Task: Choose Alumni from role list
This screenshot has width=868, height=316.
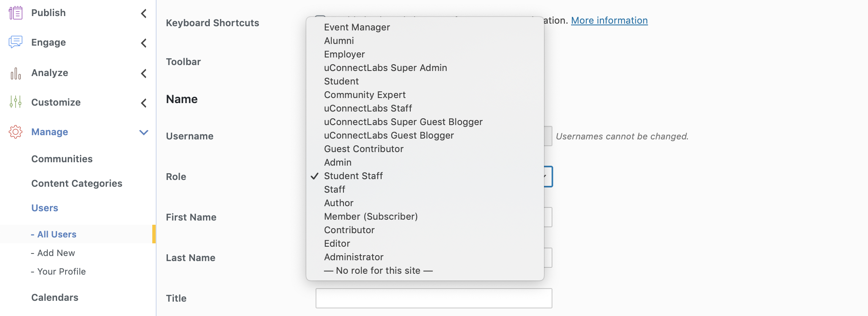Action: coord(339,41)
